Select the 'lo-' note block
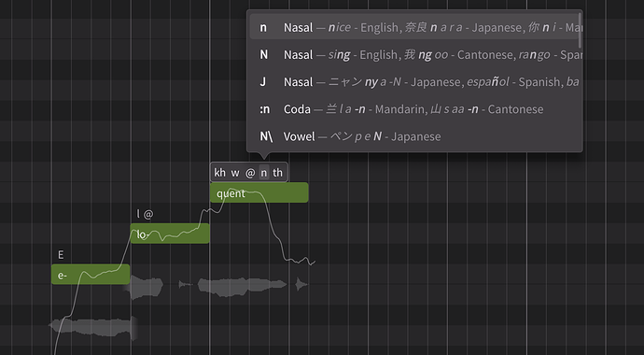 pyautogui.click(x=170, y=234)
